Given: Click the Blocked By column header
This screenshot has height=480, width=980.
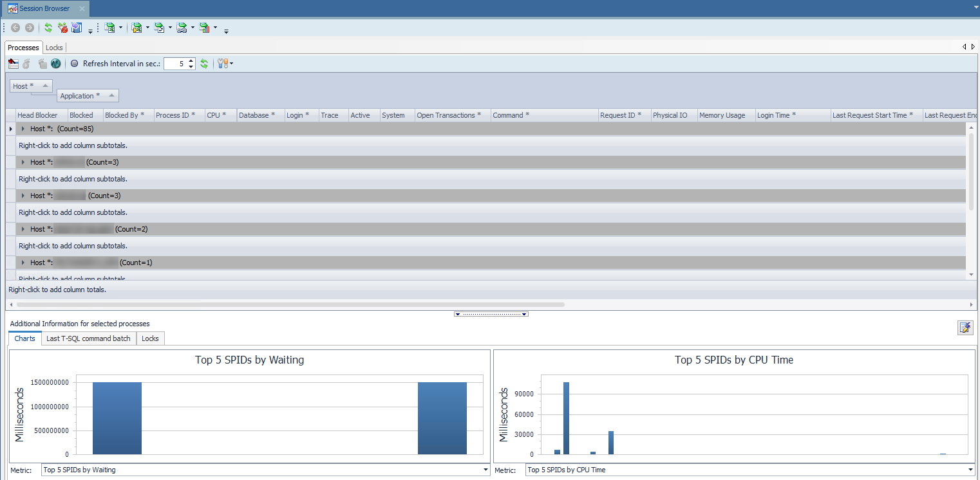Looking at the screenshot, I should 128,115.
